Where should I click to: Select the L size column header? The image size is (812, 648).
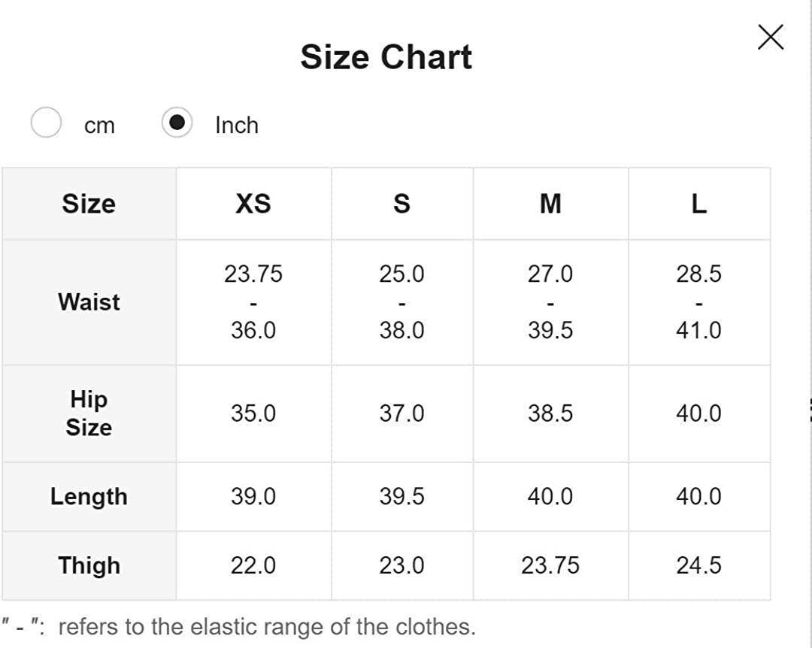coord(698,204)
